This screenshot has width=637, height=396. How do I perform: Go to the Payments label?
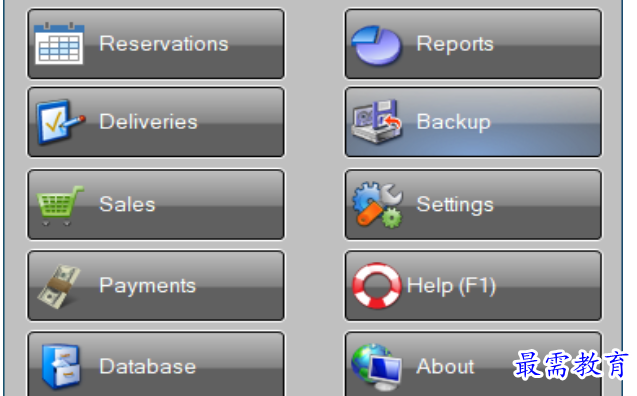click(147, 286)
